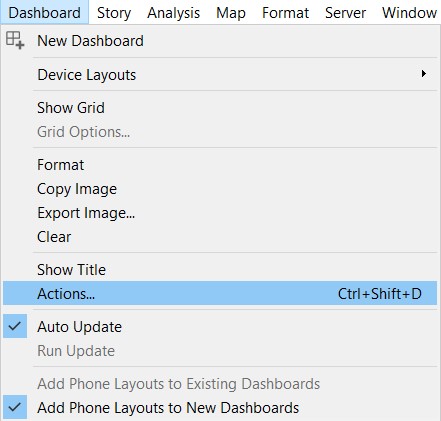The width and height of the screenshot is (441, 421).
Task: Open the Server menu
Action: click(x=345, y=13)
